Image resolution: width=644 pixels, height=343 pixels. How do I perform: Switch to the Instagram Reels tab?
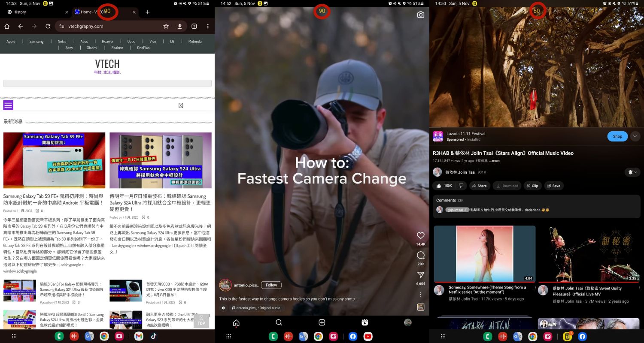365,323
